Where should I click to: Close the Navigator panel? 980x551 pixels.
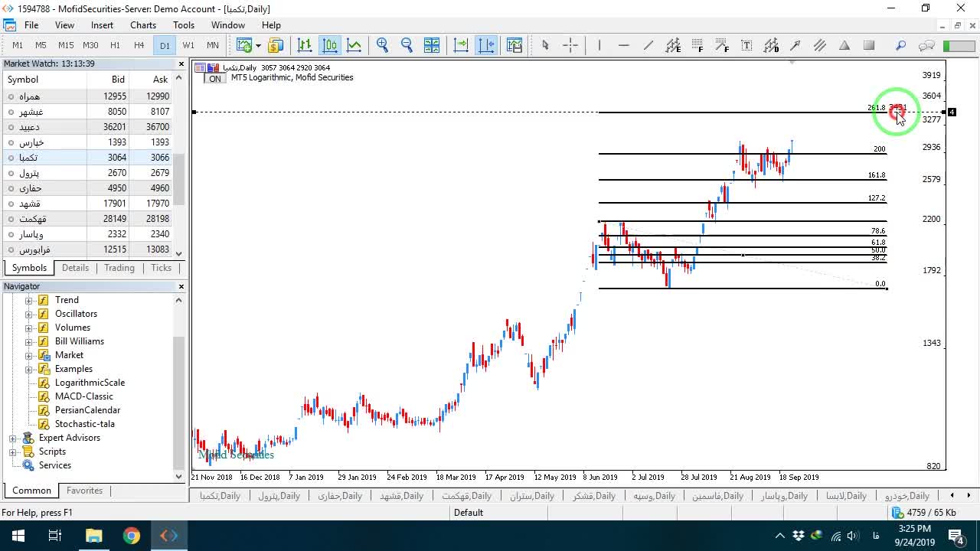click(x=181, y=286)
